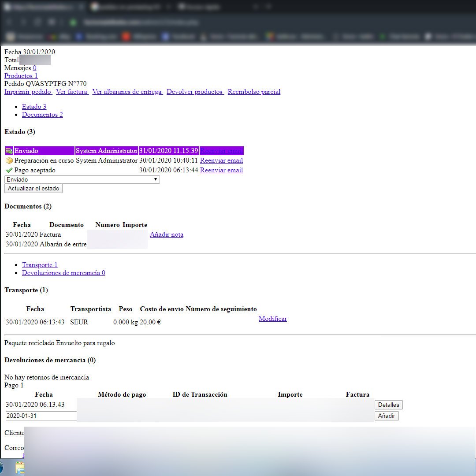Click Paquete reciclado Envuelto para regalo text
This screenshot has width=476, height=476.
(59, 343)
